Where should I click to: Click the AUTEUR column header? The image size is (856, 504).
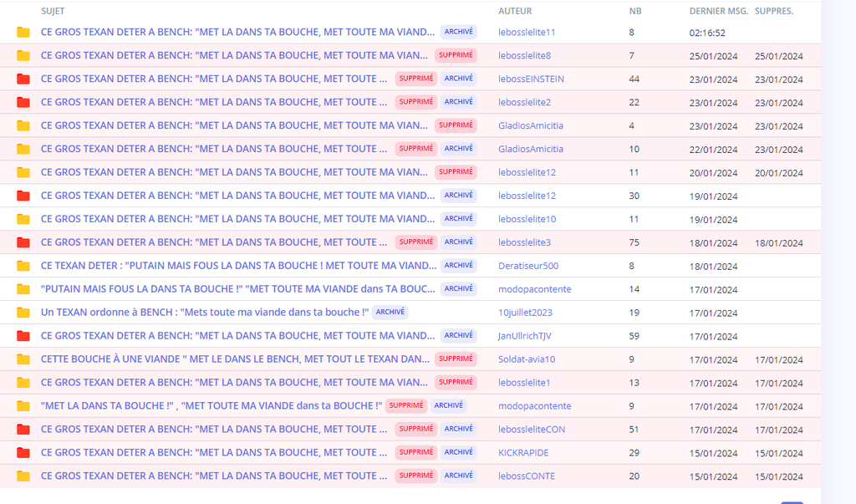[x=515, y=11]
